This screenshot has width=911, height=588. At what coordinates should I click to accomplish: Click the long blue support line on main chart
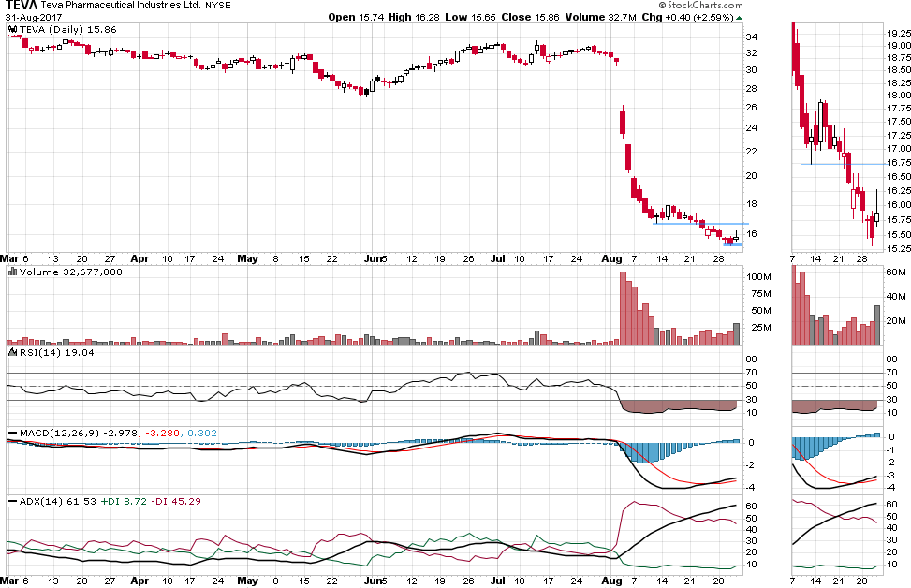701,224
